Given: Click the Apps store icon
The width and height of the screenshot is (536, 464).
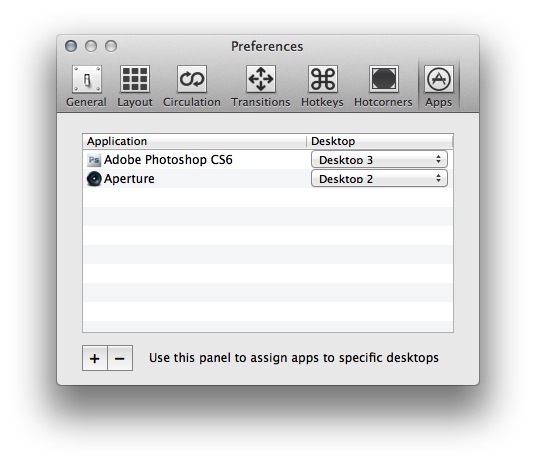Looking at the screenshot, I should [439, 79].
